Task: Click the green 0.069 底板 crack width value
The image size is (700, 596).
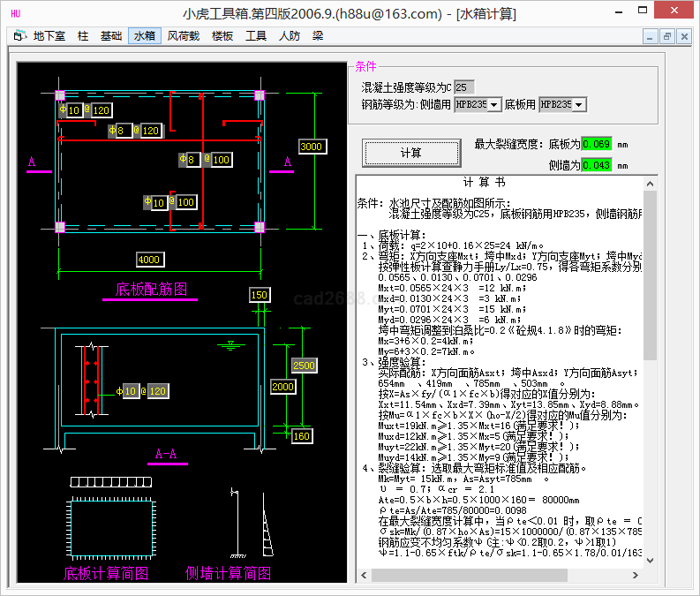Action: tap(596, 144)
